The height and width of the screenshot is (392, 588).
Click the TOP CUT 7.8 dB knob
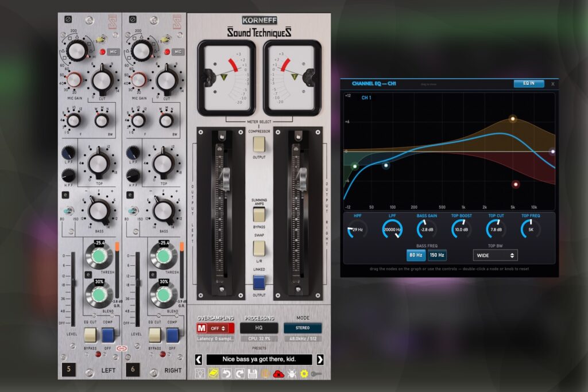coord(496,229)
